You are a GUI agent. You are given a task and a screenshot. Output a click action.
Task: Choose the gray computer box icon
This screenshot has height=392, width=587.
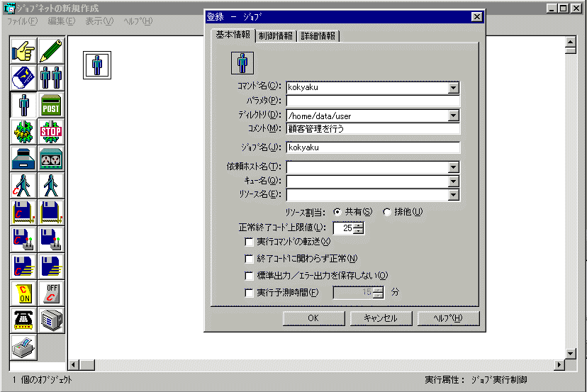point(51,320)
